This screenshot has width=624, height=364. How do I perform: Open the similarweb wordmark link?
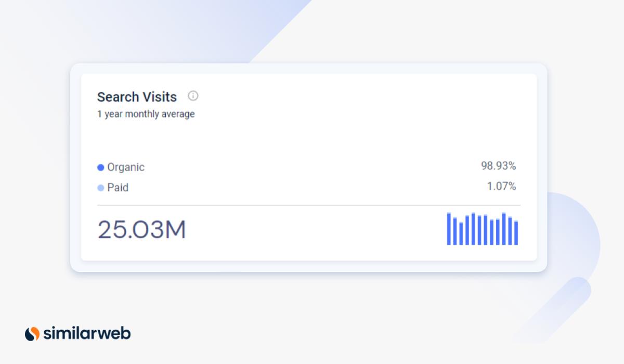[87, 333]
